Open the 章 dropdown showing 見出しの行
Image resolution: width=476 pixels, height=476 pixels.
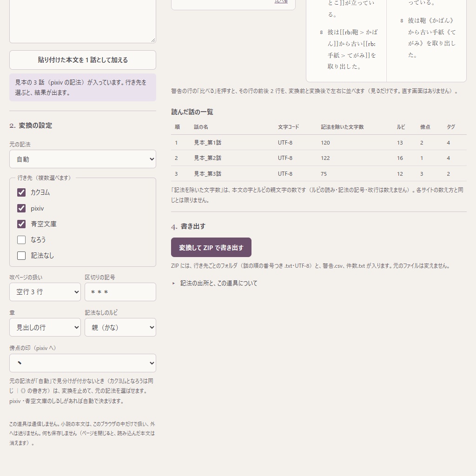45,327
